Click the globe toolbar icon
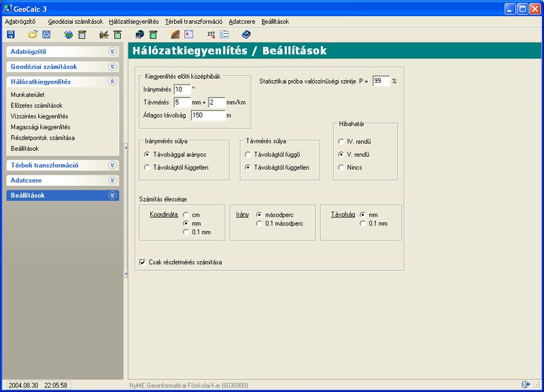The image size is (544, 392). 69,35
